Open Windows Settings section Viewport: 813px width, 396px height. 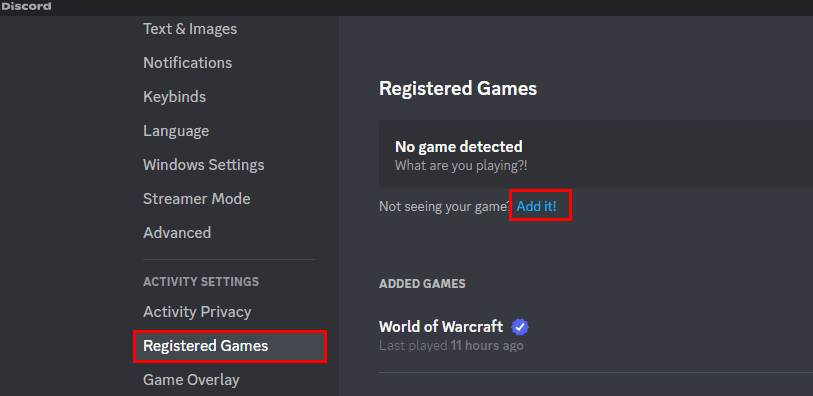pyautogui.click(x=204, y=165)
